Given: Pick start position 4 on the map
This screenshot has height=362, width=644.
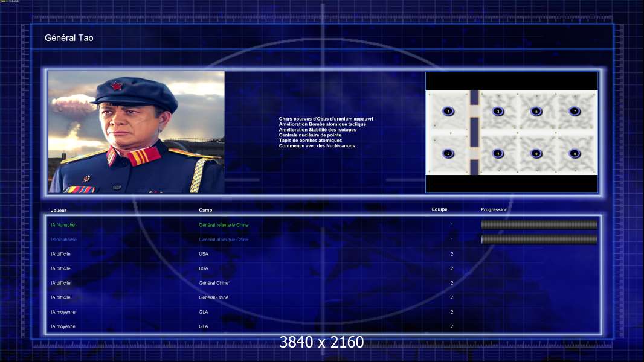Looking at the screenshot, I should [498, 153].
